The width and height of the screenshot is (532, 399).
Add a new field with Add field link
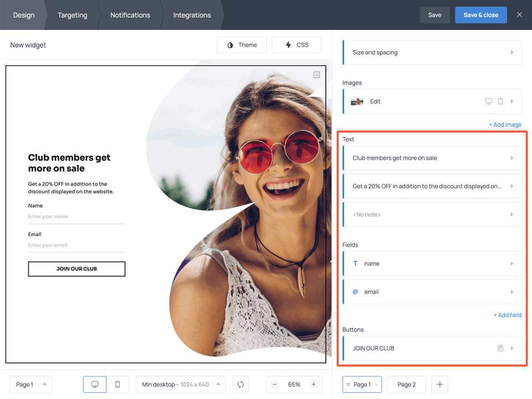[507, 315]
